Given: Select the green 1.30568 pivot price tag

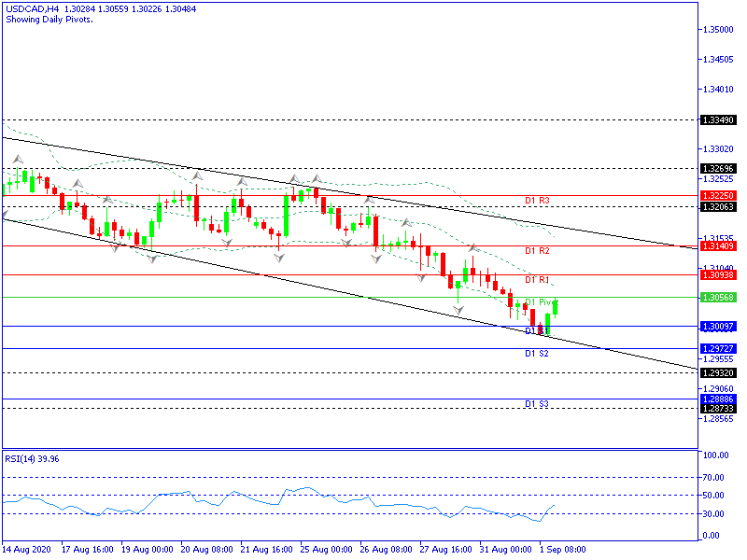Looking at the screenshot, I should [717, 297].
